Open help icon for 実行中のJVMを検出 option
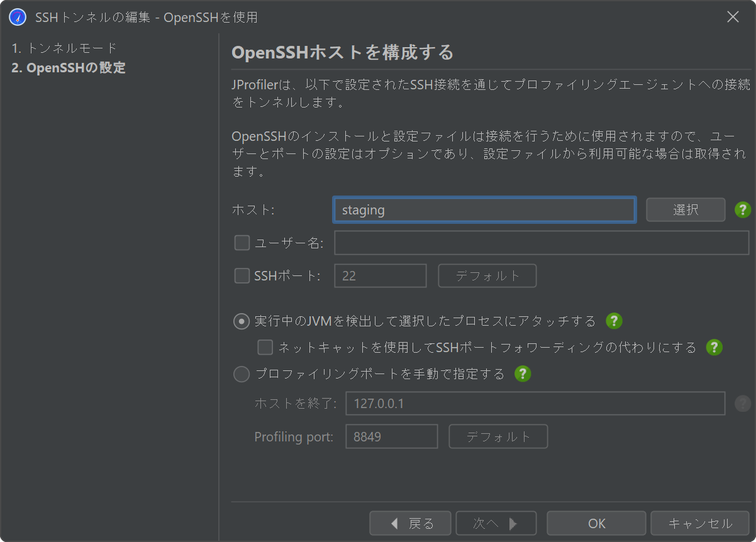Viewport: 756px width, 542px height. (614, 321)
